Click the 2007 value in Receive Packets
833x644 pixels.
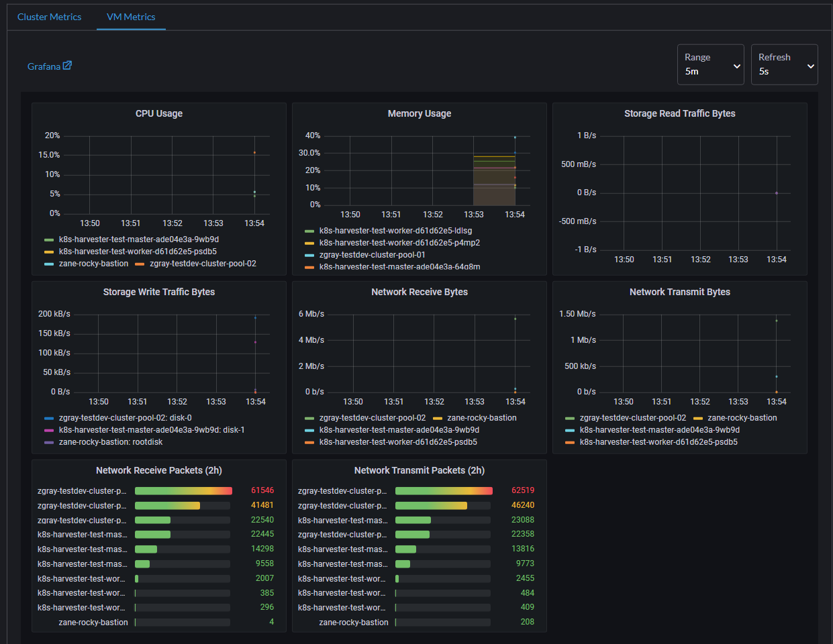point(264,578)
